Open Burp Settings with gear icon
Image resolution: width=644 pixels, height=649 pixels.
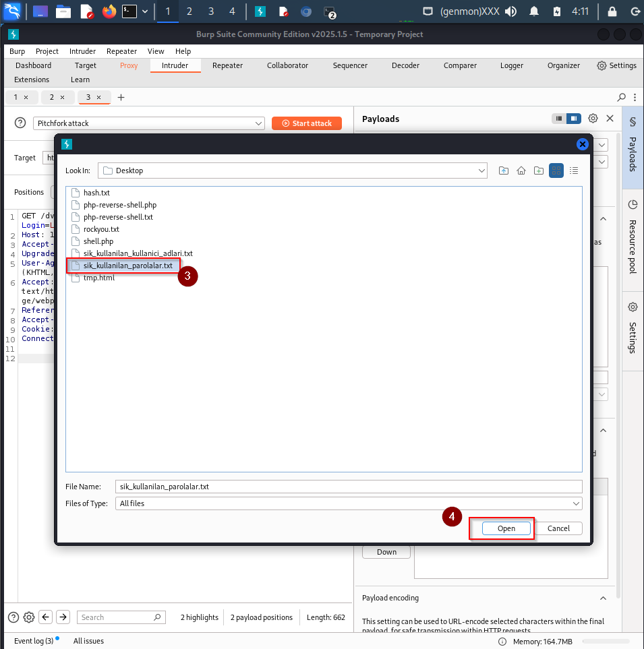(616, 65)
